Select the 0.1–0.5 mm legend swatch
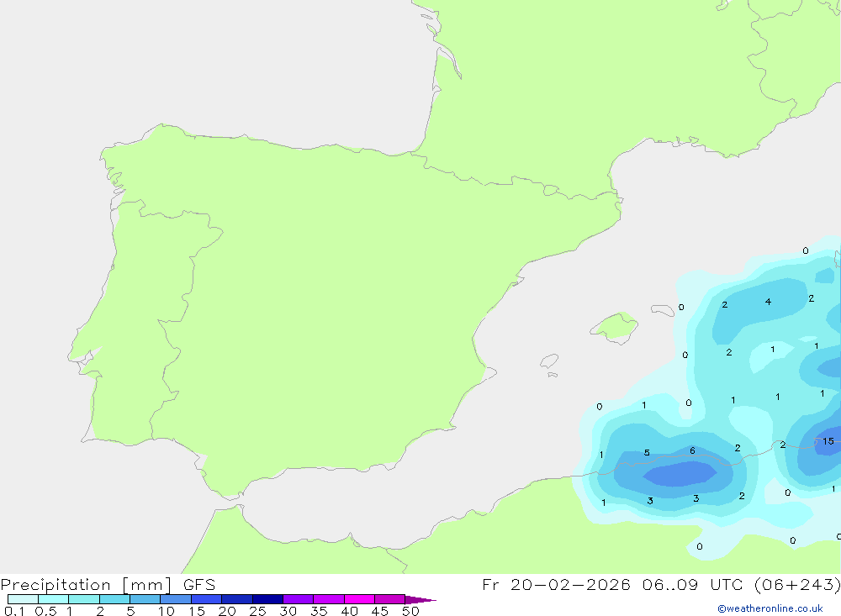Screen dimensions: 841x616 point(23,599)
